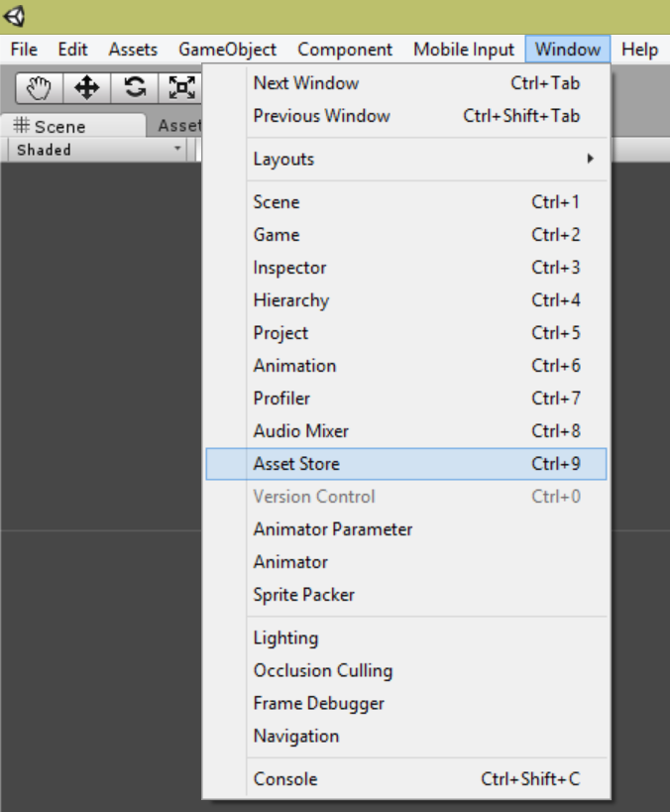Screen dimensions: 670x812
Task: Open the Animator menu entry
Action: 406,562
